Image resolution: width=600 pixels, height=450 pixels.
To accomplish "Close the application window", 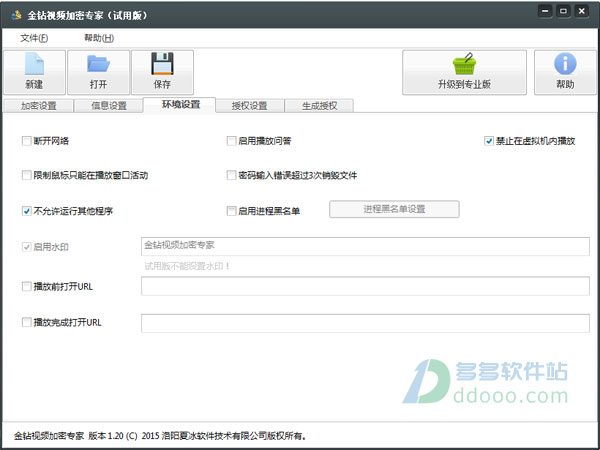I will tap(582, 11).
